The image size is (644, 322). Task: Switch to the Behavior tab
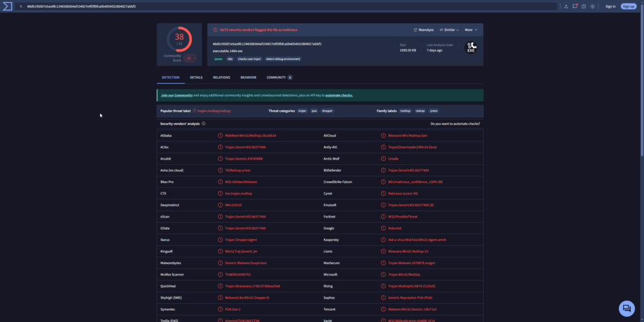pos(248,77)
